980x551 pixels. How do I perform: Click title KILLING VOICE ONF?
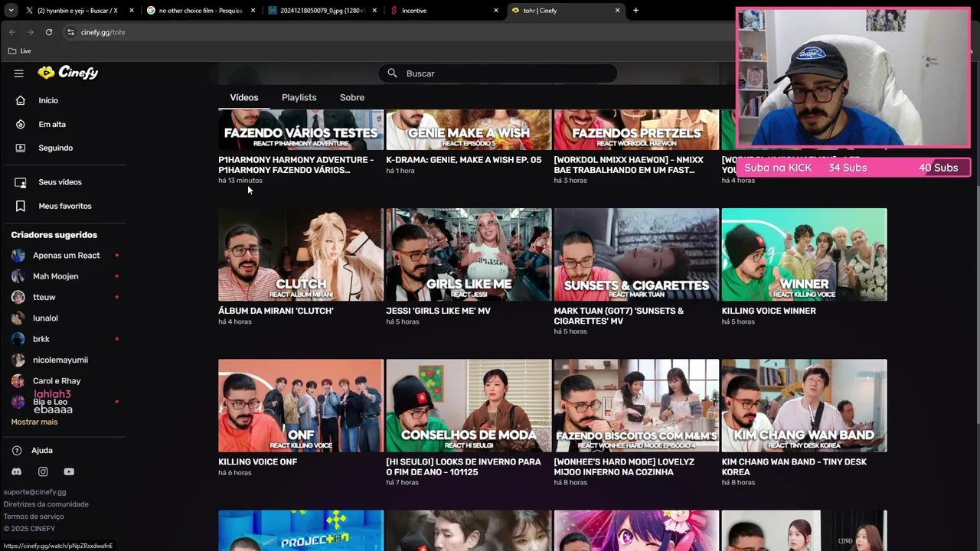click(x=257, y=462)
